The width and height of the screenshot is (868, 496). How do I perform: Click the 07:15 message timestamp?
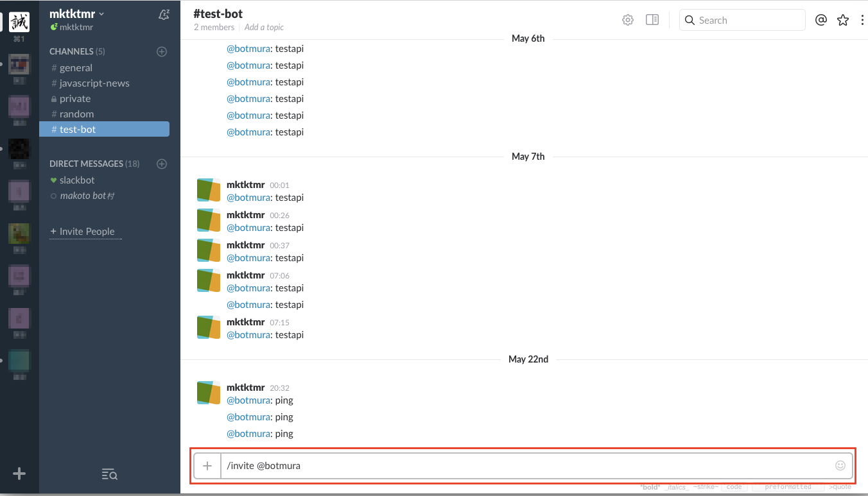pos(279,323)
